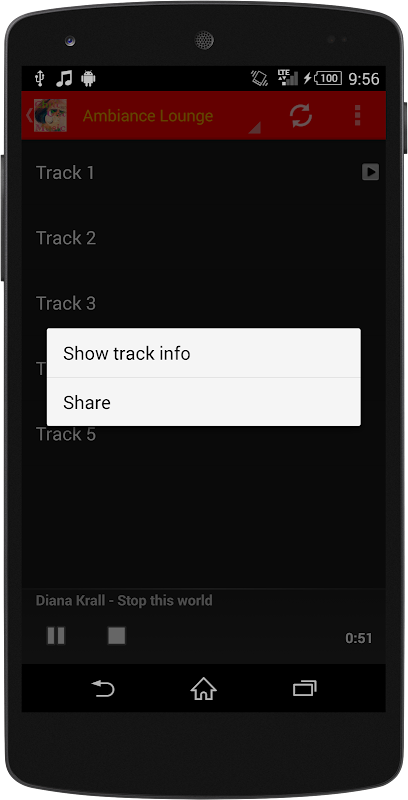Open the three-dot overflow menu
Screen dimensions: 408x800
357,116
